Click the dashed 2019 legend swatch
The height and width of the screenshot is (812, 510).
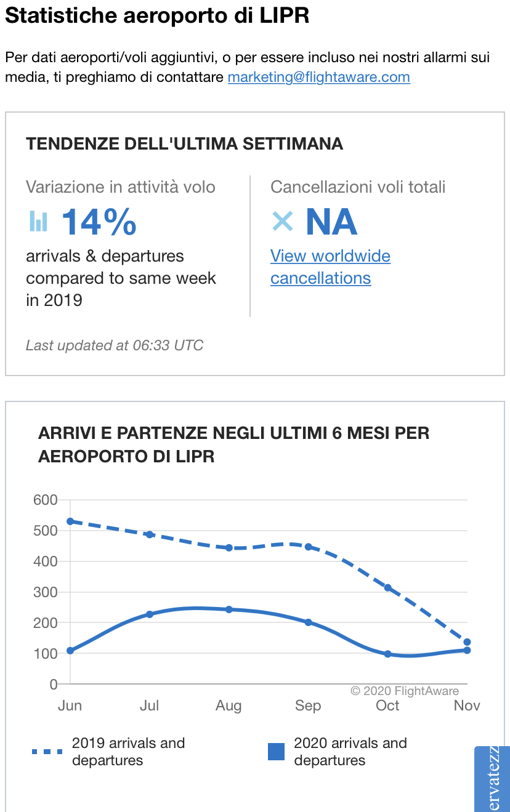47,752
